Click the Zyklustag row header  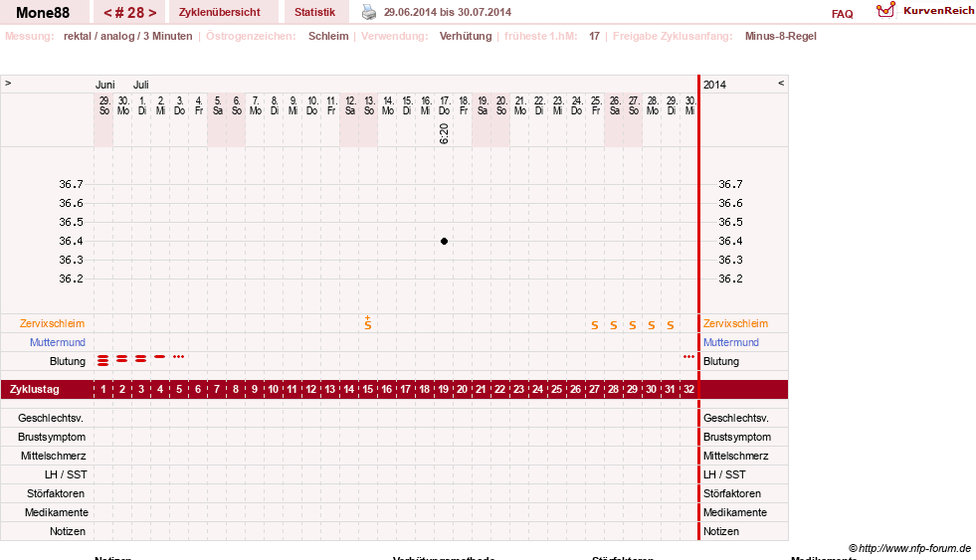[35, 390]
